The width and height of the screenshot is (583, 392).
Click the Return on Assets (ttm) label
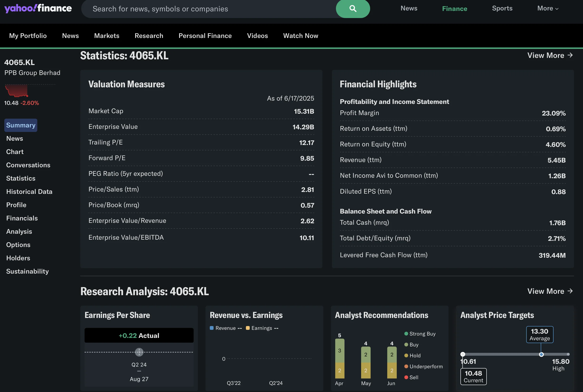click(x=373, y=129)
